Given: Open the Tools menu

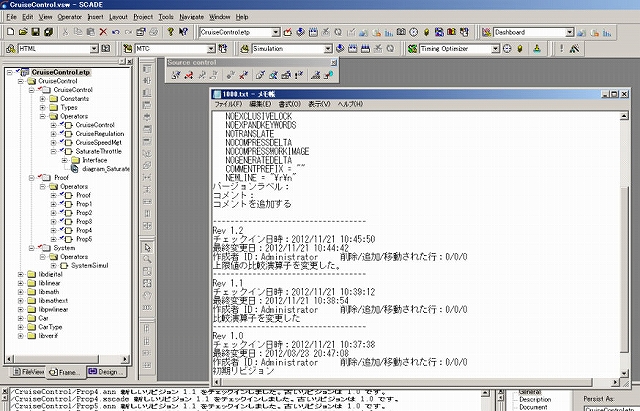Looking at the screenshot, I should [x=166, y=17].
